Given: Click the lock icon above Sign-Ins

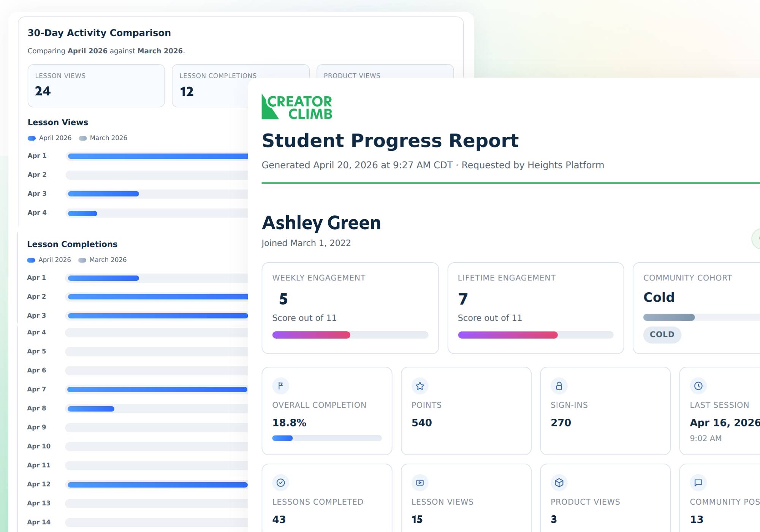Looking at the screenshot, I should (559, 386).
